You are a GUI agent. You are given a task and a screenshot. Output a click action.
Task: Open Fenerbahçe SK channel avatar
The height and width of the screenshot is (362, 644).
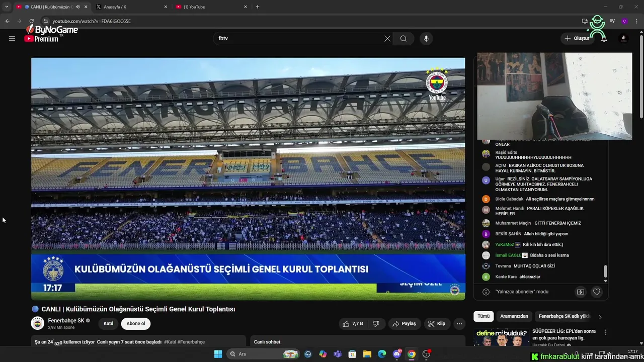coord(38,323)
